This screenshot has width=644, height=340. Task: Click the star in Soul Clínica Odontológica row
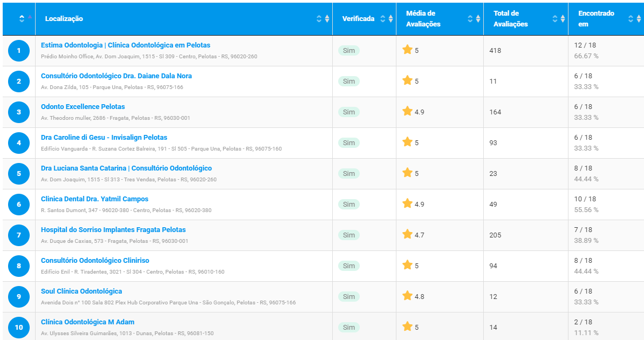click(407, 296)
